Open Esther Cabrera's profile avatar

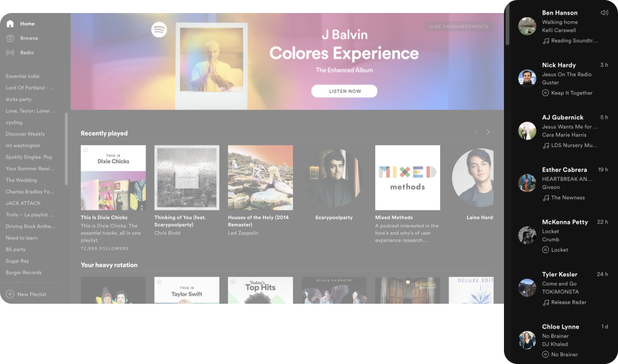point(527,183)
